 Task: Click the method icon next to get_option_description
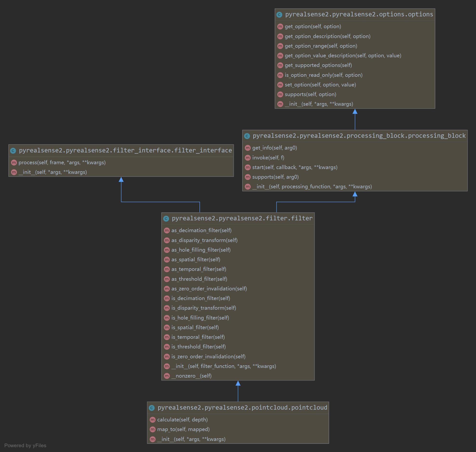(280, 36)
